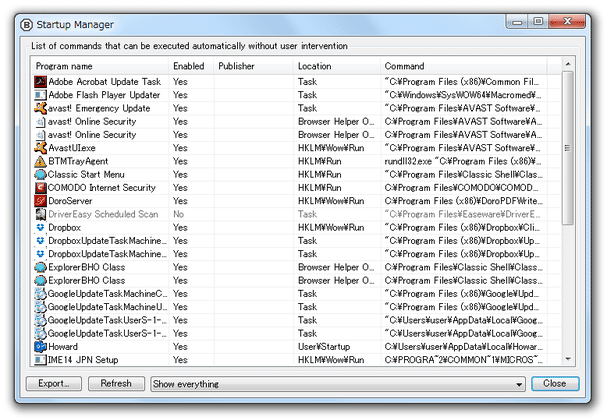Sort by the Program name column header
This screenshot has height=420, width=607.
99,66
